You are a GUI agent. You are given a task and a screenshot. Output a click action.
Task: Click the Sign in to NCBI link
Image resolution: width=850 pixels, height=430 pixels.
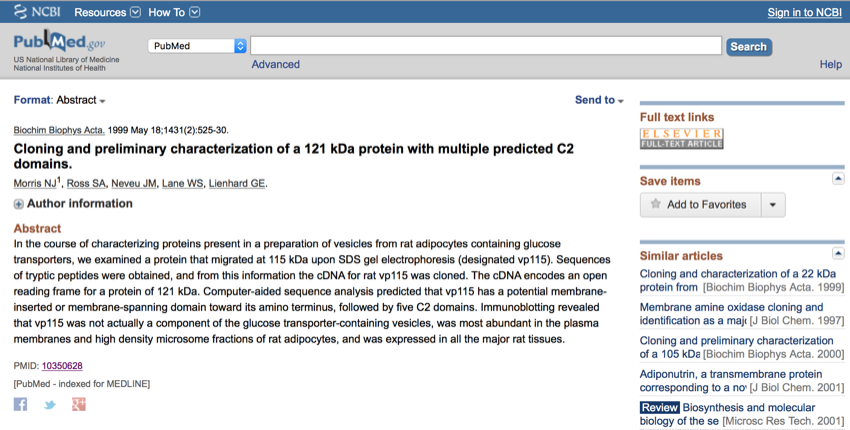(x=804, y=12)
